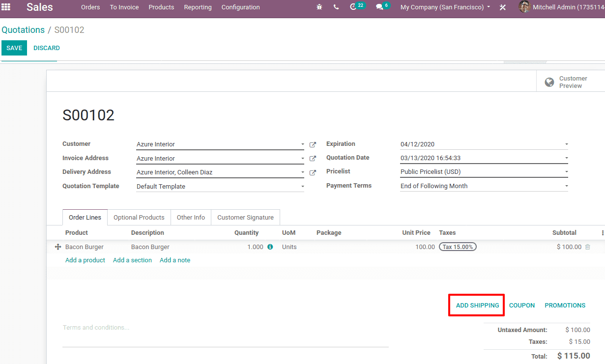The height and width of the screenshot is (364, 605).
Task: Click the developer tools wrench icon
Action: tap(503, 7)
